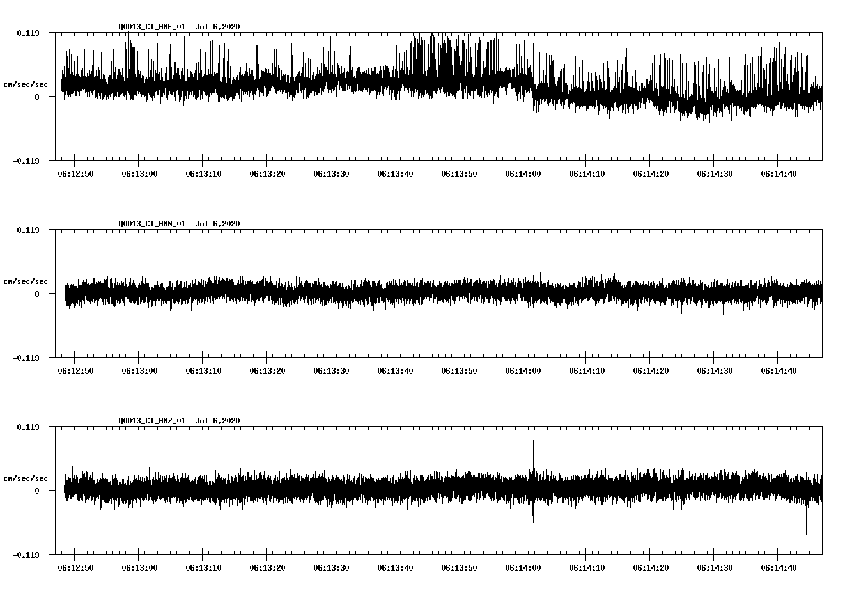Select 06:14:10 tick label under HNN plot

(x=587, y=370)
